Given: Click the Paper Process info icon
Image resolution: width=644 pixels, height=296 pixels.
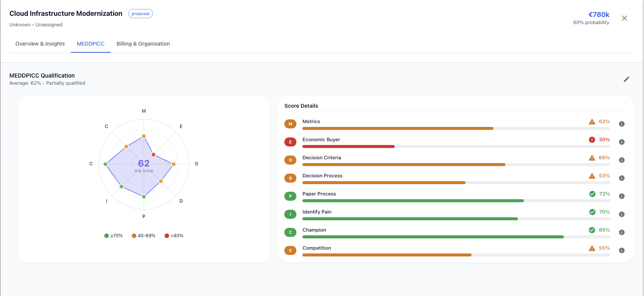Looking at the screenshot, I should (622, 196).
